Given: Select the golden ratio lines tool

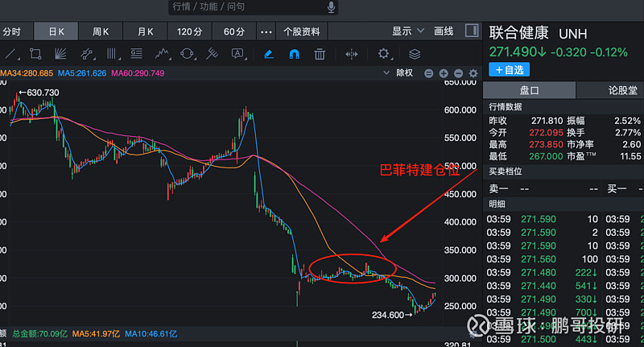Looking at the screenshot, I should tap(136, 54).
